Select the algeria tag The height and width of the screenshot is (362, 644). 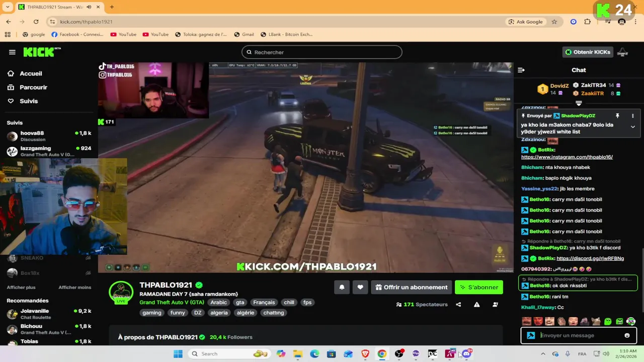click(219, 313)
